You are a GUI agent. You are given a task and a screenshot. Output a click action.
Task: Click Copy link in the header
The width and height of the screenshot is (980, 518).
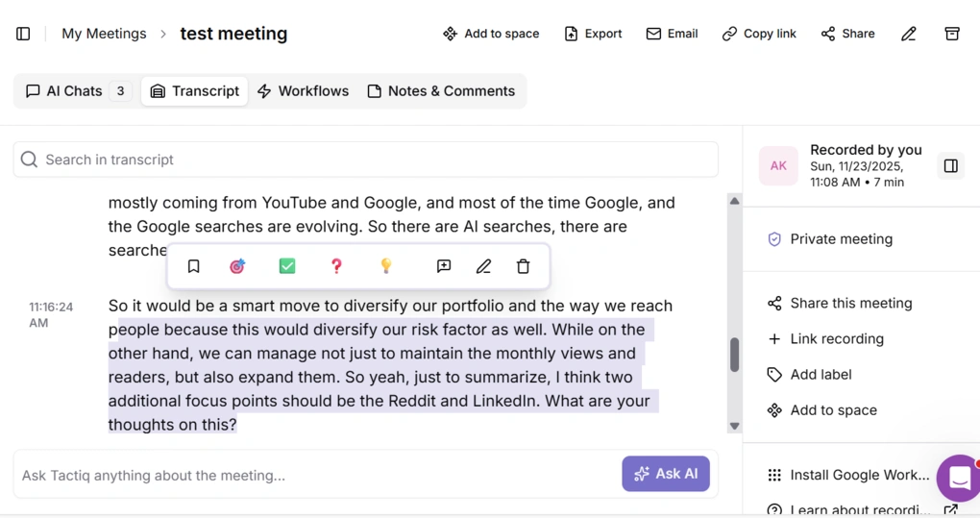point(759,34)
